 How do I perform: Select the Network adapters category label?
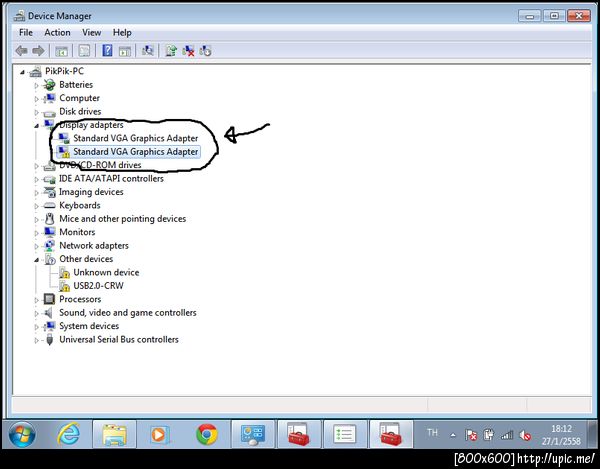point(94,246)
